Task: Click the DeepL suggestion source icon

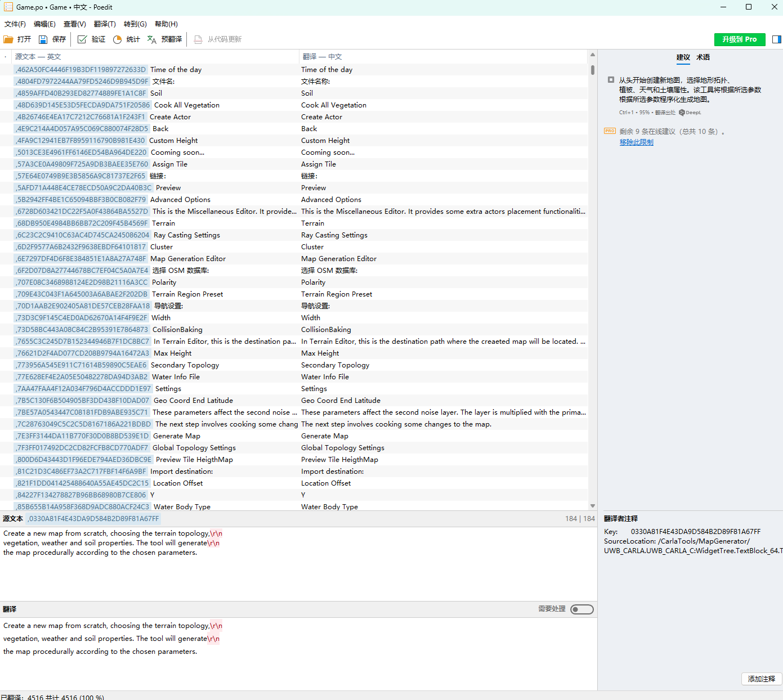Action: click(682, 113)
